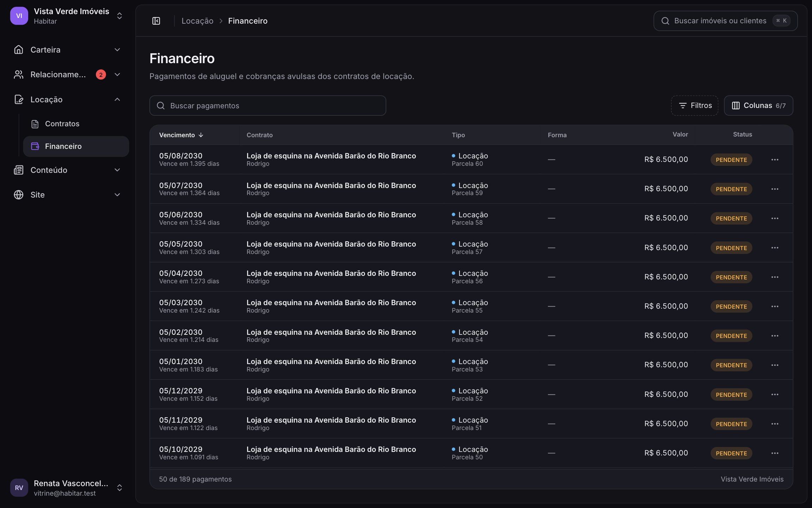The height and width of the screenshot is (508, 812).
Task: Click the Site globe icon
Action: point(19,195)
